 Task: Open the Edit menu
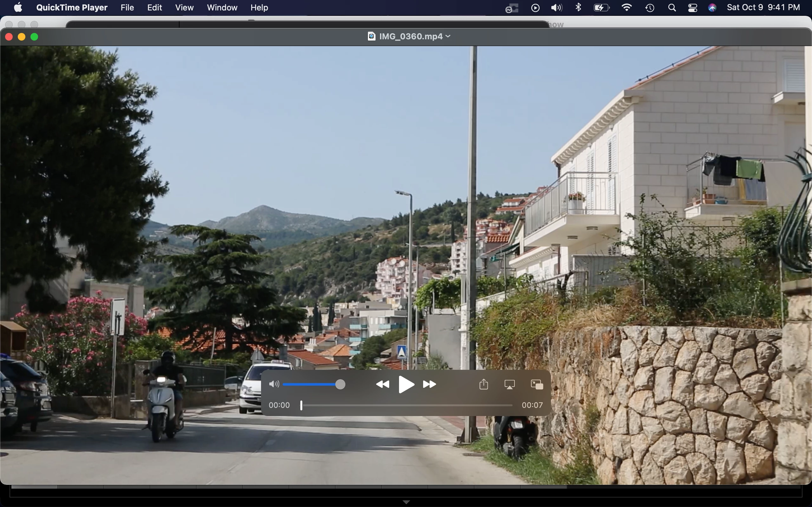point(154,7)
